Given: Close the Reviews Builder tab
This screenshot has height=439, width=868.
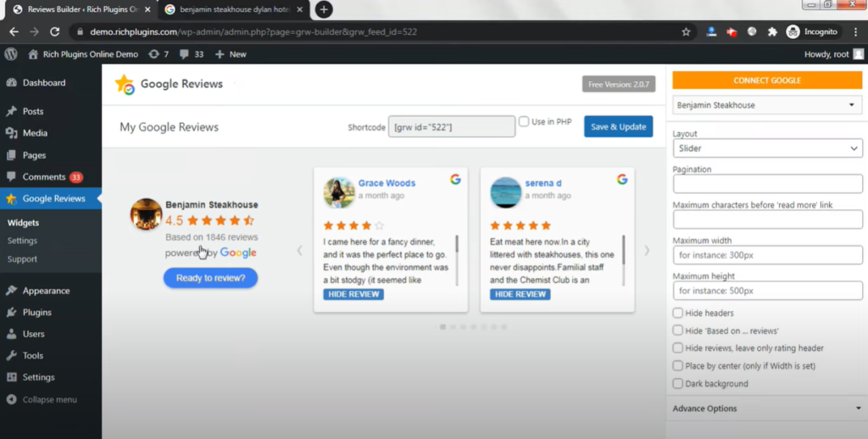Looking at the screenshot, I should pyautogui.click(x=147, y=9).
